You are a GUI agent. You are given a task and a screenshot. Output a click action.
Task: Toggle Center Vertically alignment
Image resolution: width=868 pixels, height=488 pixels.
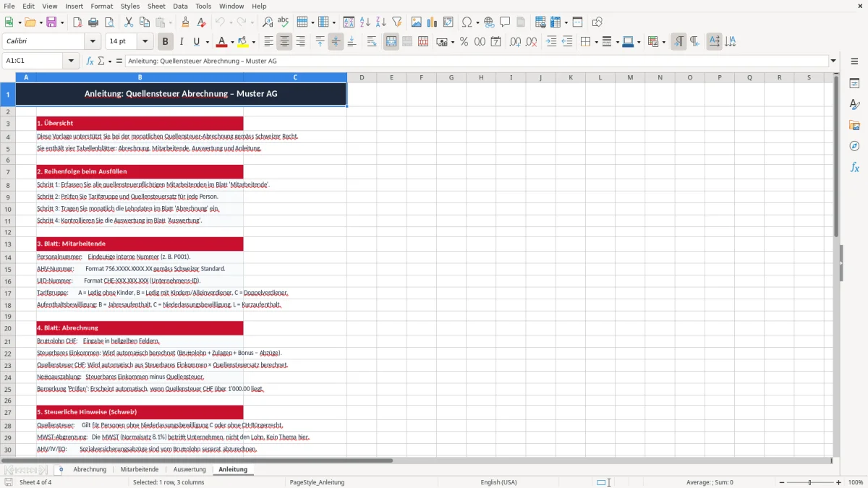click(336, 42)
